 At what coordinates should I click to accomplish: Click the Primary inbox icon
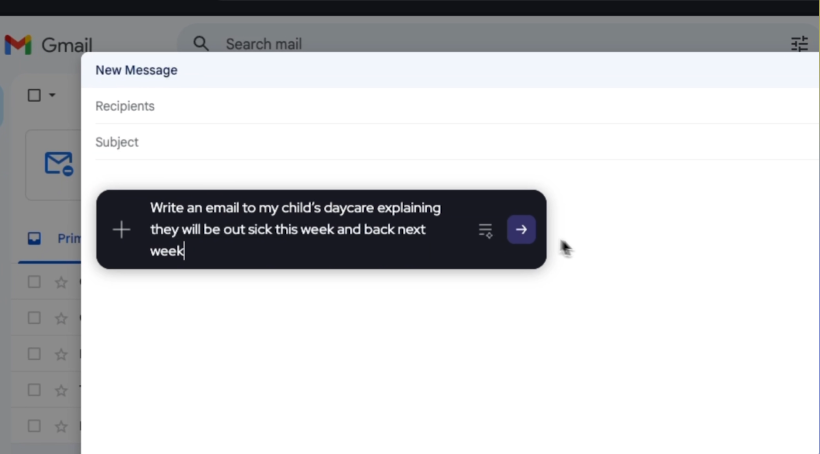point(34,239)
